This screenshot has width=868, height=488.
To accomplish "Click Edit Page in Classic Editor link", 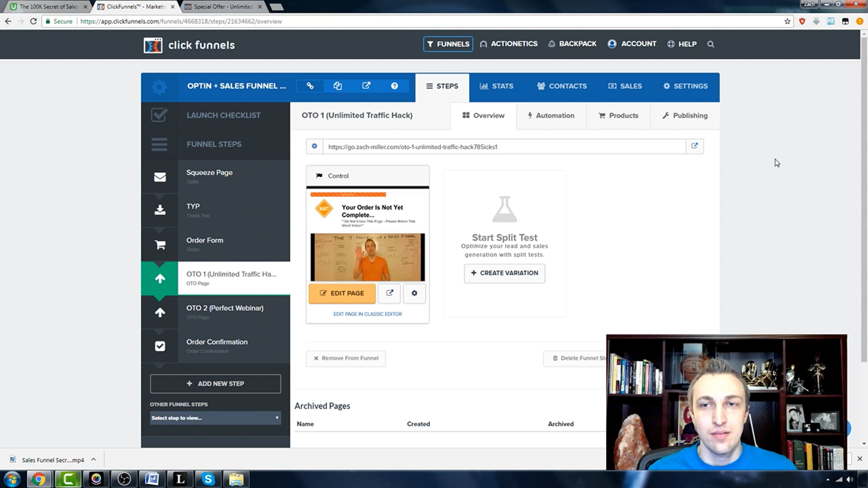I will [367, 314].
